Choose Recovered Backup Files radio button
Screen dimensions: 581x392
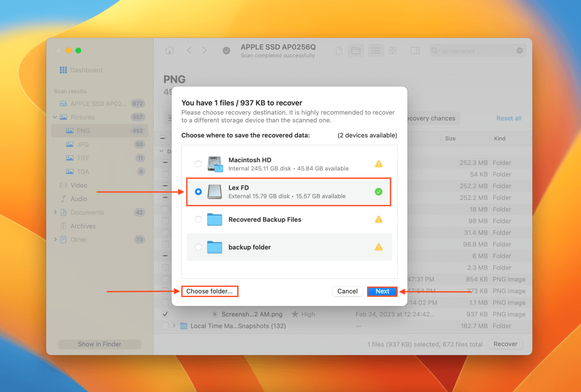pos(198,219)
